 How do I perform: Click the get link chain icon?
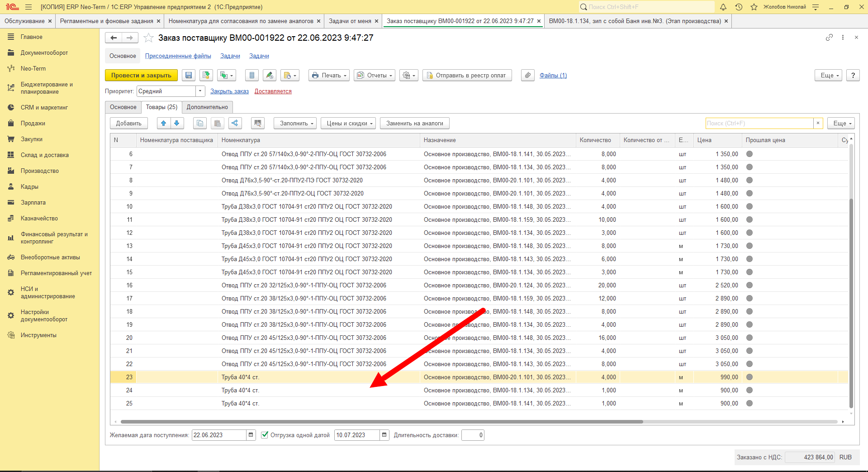(x=829, y=38)
